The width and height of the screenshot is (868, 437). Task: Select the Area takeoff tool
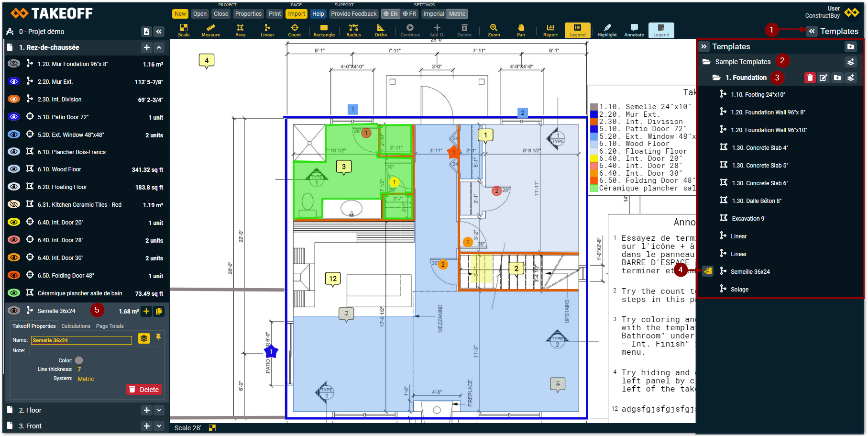pyautogui.click(x=240, y=30)
